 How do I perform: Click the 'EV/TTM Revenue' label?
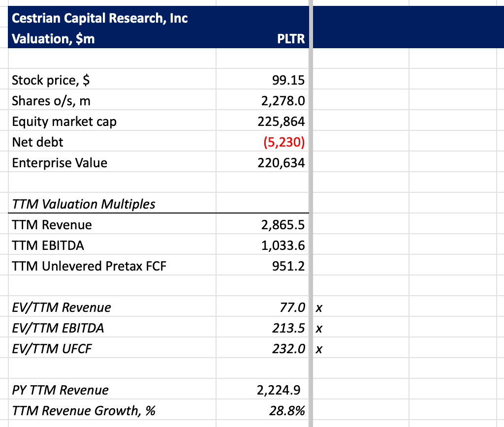coord(62,307)
